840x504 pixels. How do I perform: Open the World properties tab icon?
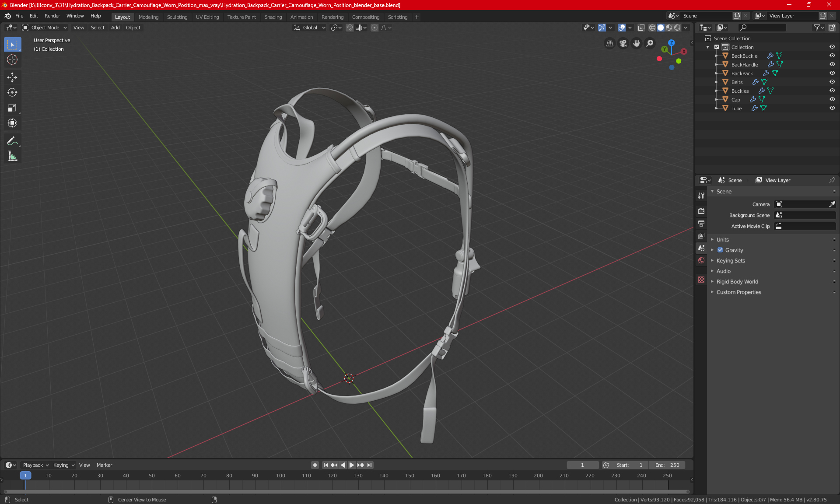tap(701, 260)
